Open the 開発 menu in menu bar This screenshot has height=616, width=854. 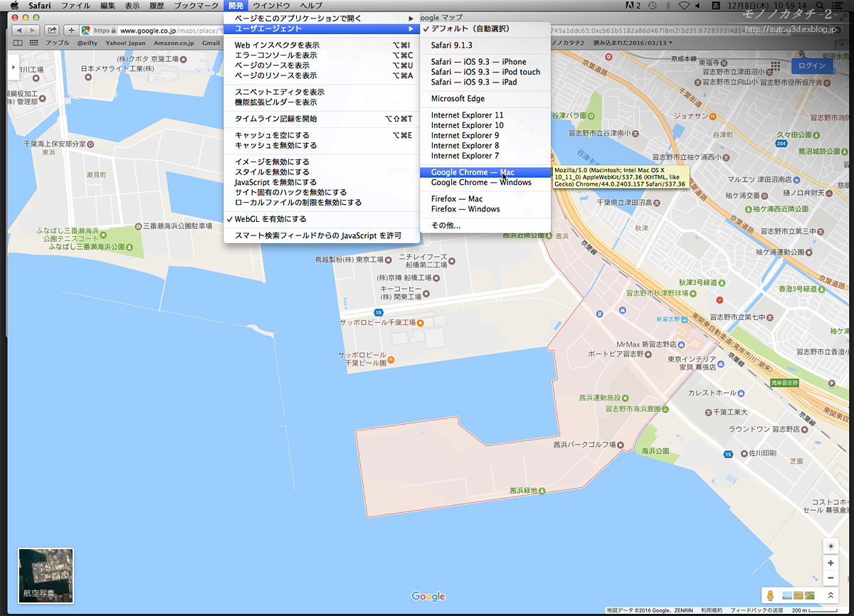[236, 6]
